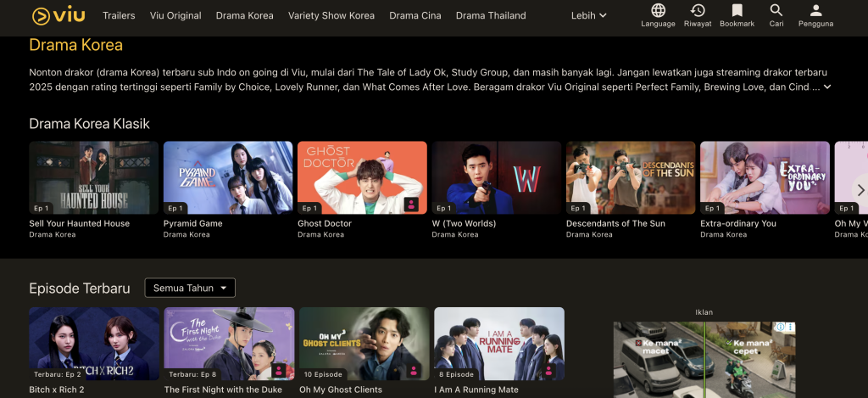This screenshot has width=868, height=398.
Task: Open I Am A Running Mate title link
Action: tap(476, 390)
